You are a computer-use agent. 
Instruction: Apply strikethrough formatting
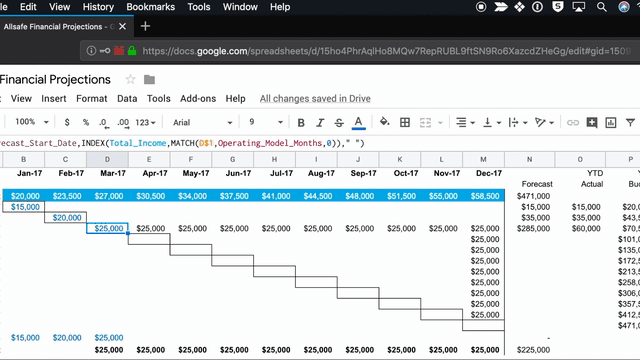(339, 122)
